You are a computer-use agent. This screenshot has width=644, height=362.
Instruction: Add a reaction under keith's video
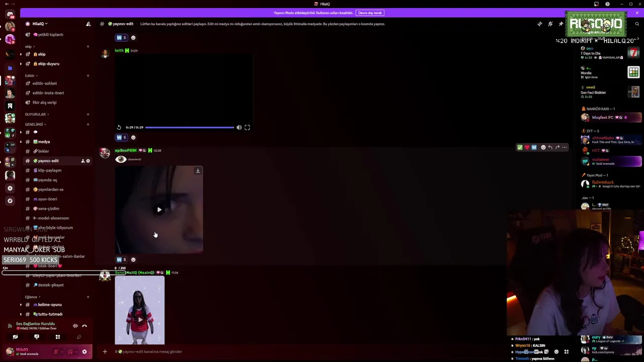pos(133,137)
